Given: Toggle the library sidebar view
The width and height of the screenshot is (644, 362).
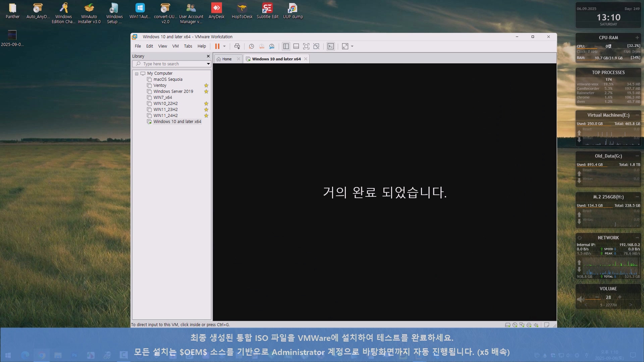Looking at the screenshot, I should [286, 46].
